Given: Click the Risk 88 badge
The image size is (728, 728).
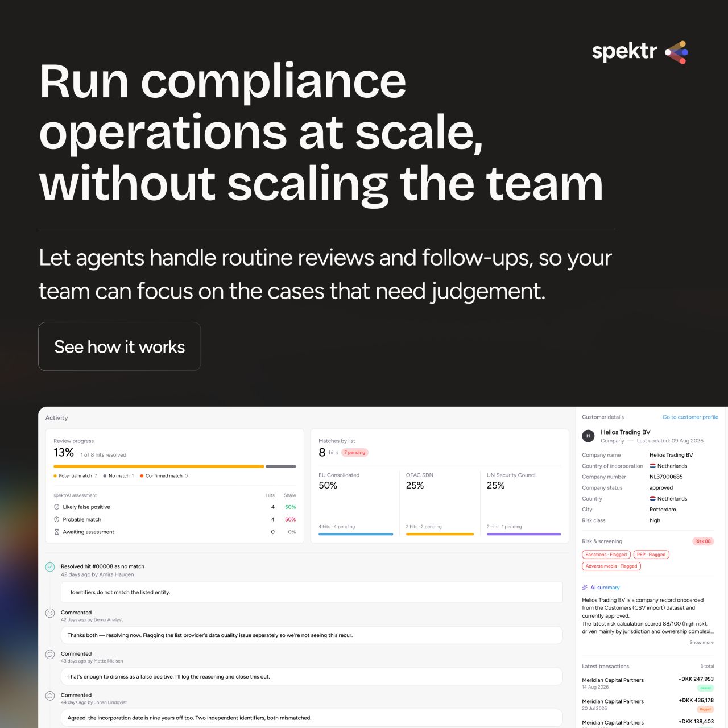Looking at the screenshot, I should pyautogui.click(x=703, y=541).
